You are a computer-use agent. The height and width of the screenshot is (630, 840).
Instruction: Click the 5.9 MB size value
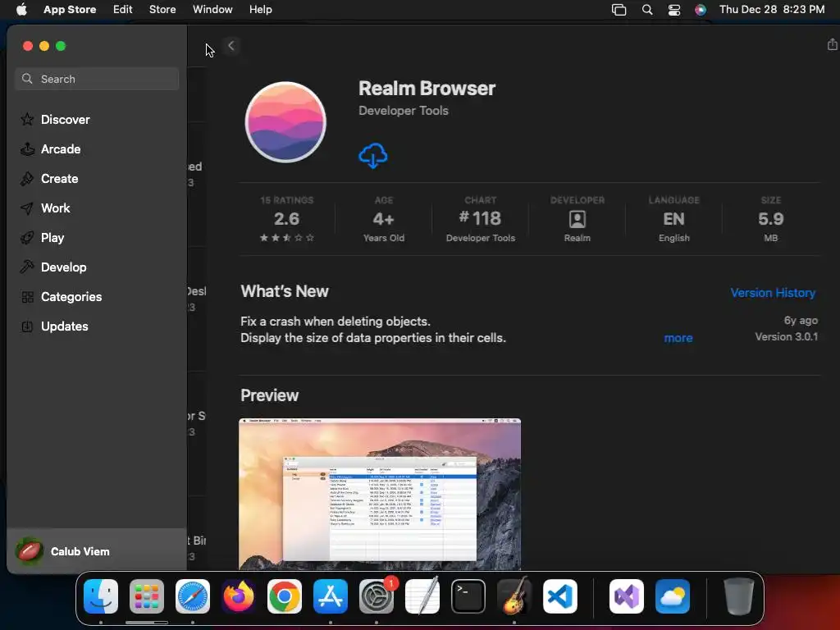tap(770, 218)
